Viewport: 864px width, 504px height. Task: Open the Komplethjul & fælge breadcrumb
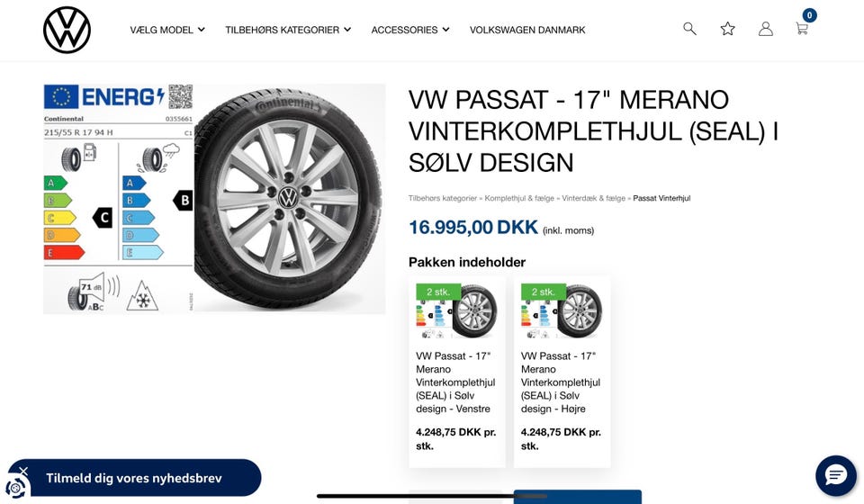pyautogui.click(x=519, y=198)
